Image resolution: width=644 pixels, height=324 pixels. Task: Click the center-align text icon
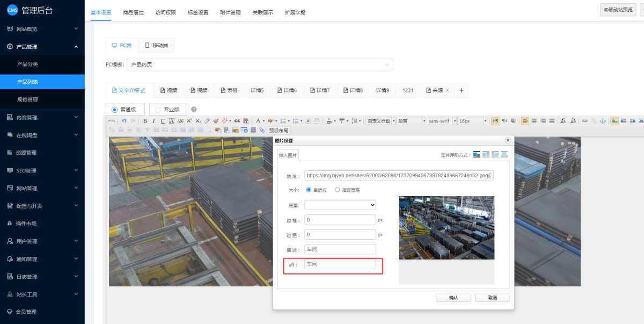click(x=535, y=121)
